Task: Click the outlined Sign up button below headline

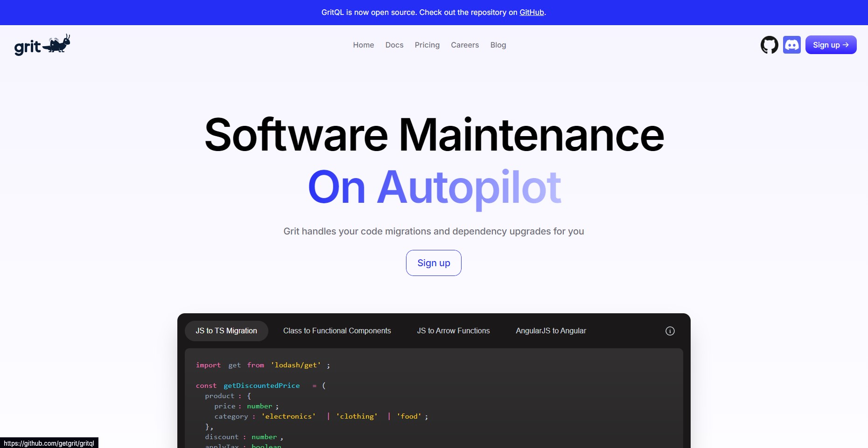Action: [434, 263]
